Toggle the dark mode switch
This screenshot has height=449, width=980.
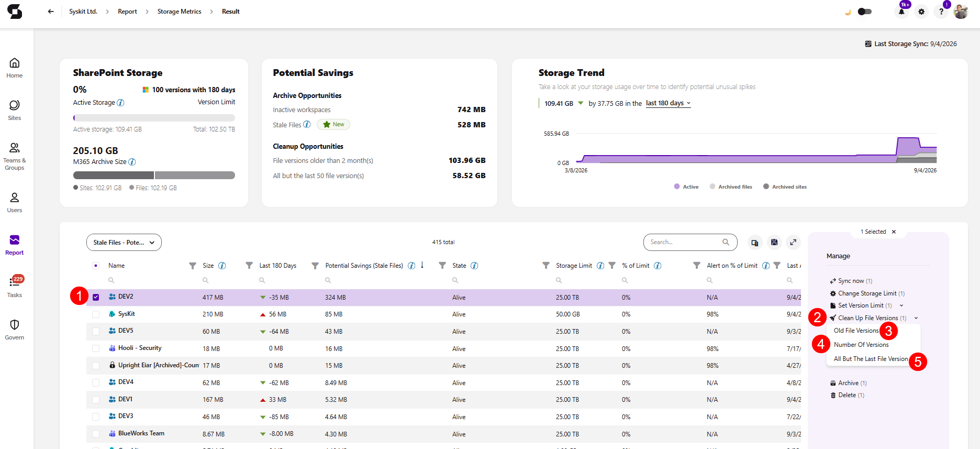865,12
